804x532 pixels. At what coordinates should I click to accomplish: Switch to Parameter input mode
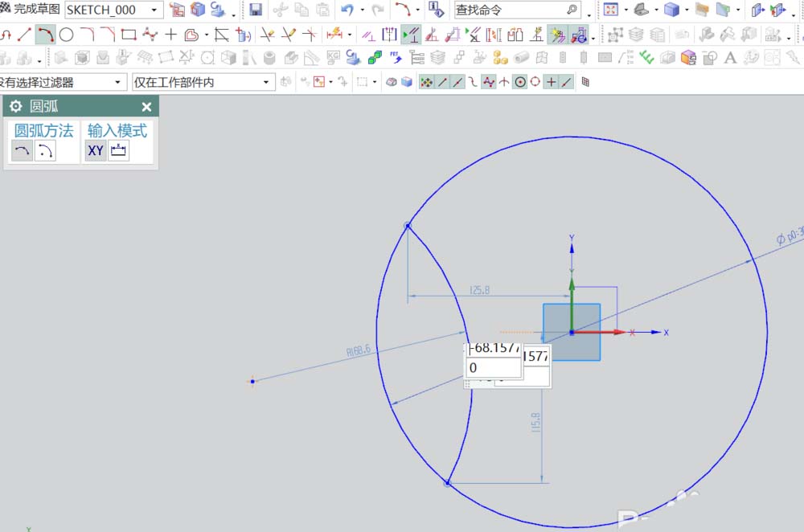(x=118, y=151)
